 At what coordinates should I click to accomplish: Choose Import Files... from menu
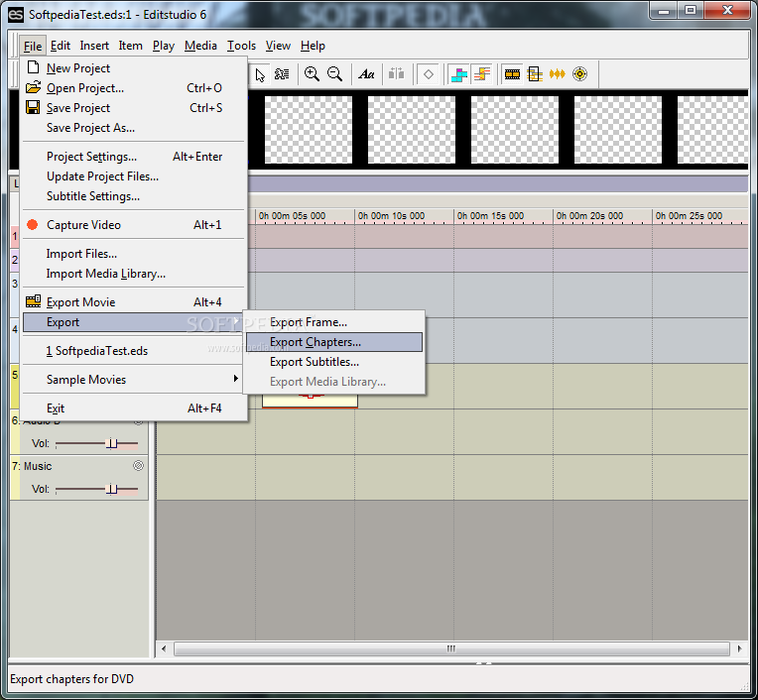pyautogui.click(x=133, y=254)
